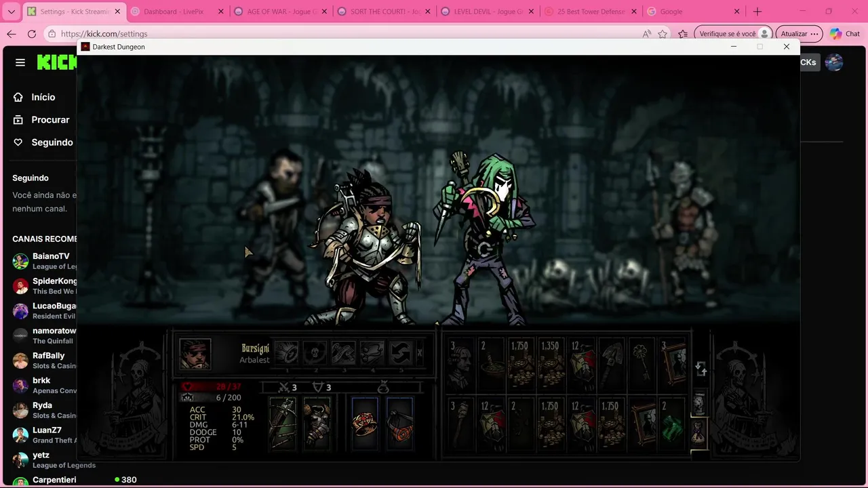Select the shovel in the inventory
Viewport: 868px width, 488px height.
click(611, 365)
